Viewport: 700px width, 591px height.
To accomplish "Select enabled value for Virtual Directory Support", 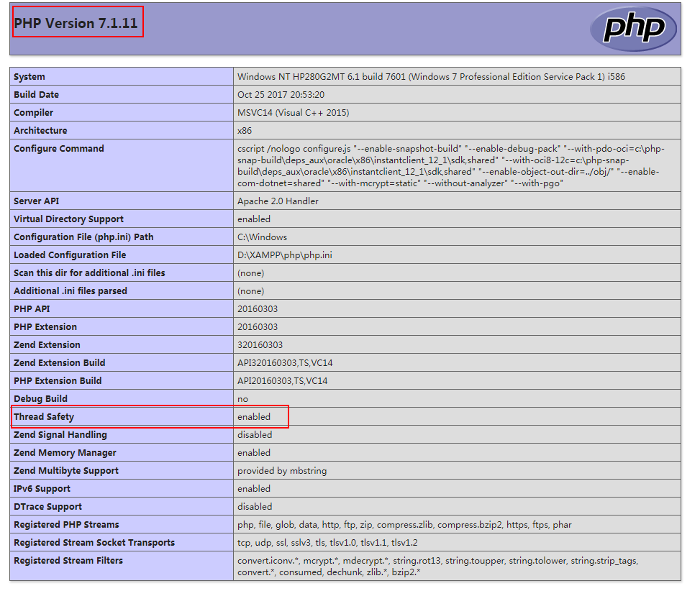I will pos(254,219).
